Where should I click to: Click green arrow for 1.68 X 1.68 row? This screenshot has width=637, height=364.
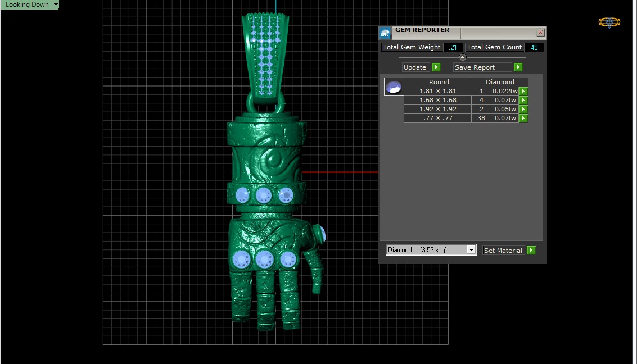(x=523, y=100)
